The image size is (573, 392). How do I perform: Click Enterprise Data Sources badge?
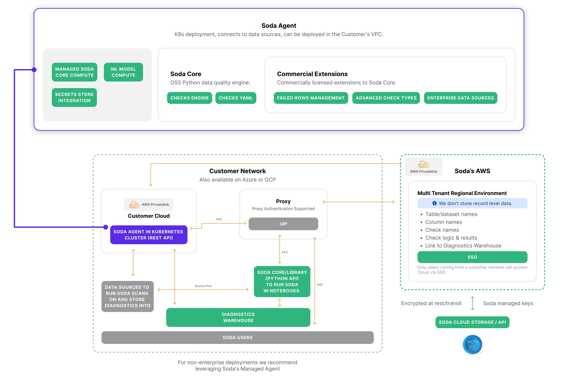(460, 98)
